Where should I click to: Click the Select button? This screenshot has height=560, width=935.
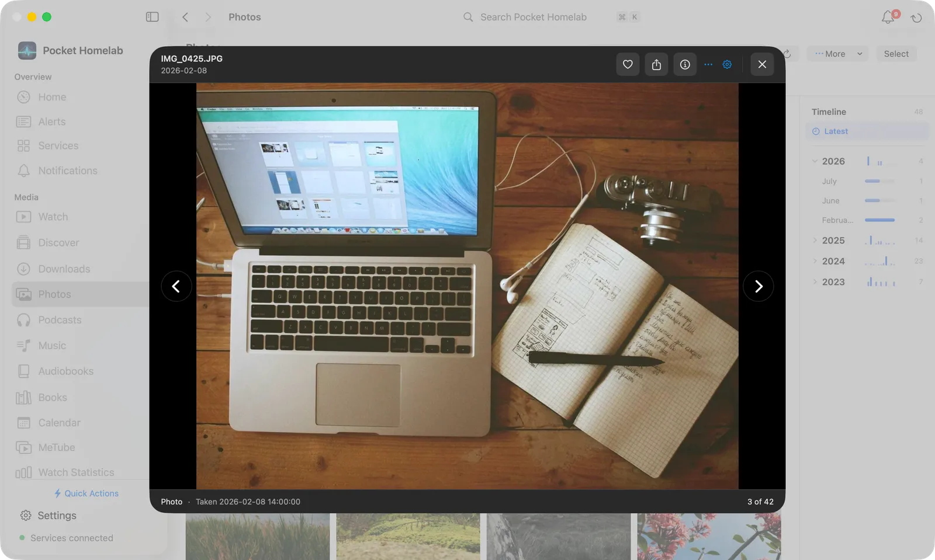[x=896, y=54]
